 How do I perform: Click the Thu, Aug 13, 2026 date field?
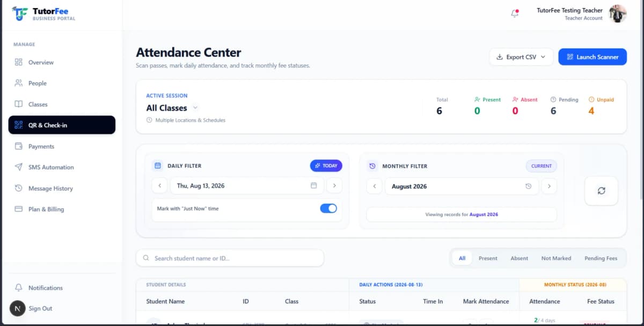pos(247,186)
